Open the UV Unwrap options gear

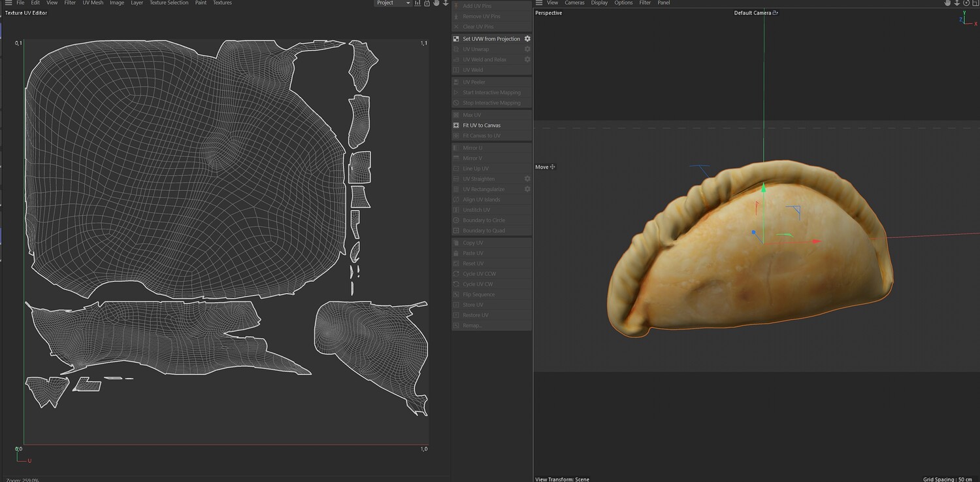[527, 49]
